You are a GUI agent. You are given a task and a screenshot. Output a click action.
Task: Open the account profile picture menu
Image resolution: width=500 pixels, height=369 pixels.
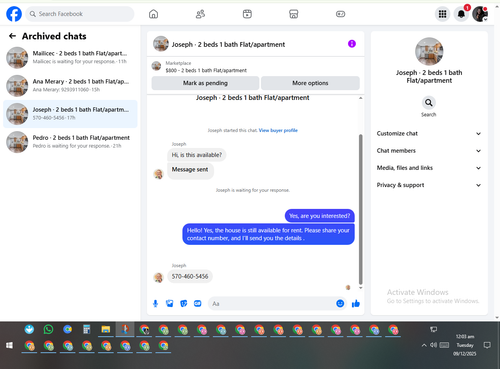(x=480, y=14)
